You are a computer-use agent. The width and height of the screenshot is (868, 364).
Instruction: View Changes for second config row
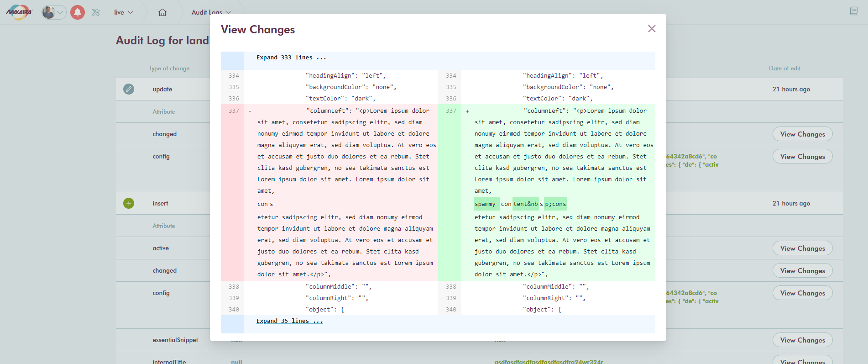click(802, 293)
